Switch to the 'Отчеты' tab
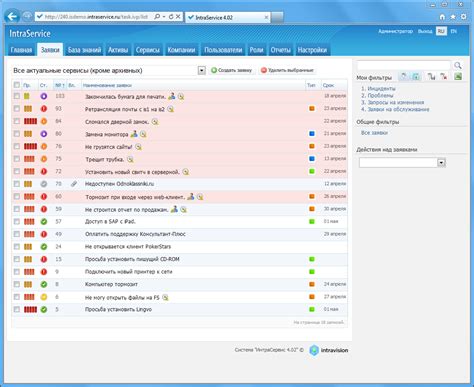474x387 pixels. tap(280, 50)
